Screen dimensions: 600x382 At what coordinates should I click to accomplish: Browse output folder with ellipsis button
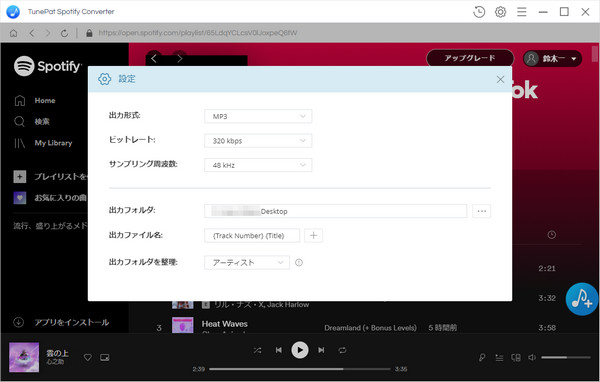coord(481,211)
